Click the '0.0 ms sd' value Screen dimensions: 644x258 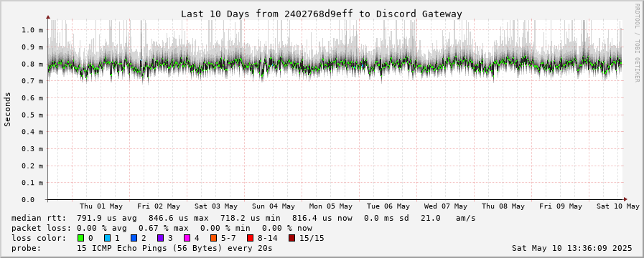pyautogui.click(x=386, y=218)
